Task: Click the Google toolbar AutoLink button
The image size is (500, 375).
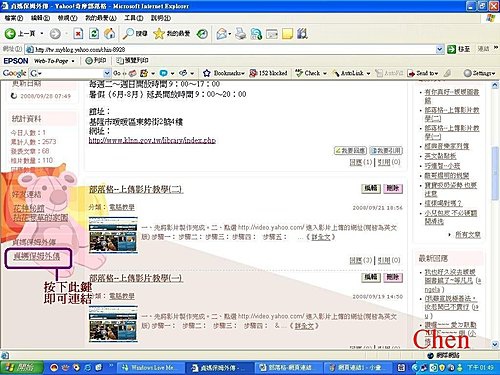Action: tap(348, 73)
